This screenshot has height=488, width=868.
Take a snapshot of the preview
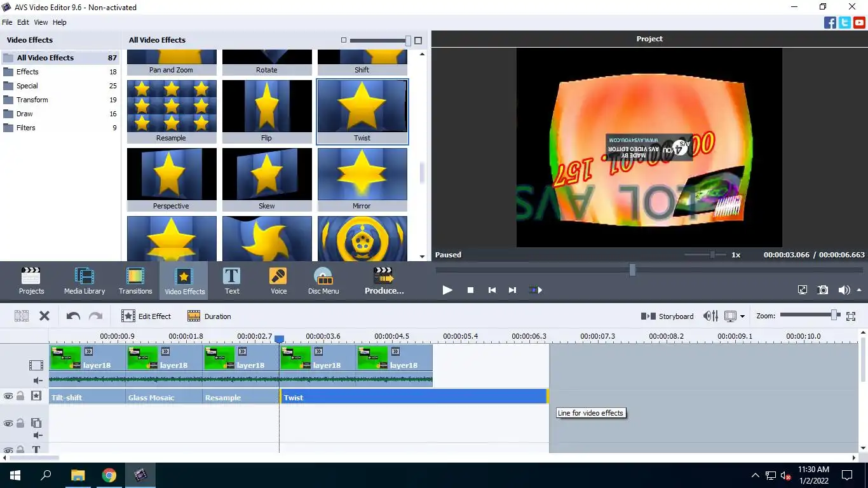coord(823,290)
